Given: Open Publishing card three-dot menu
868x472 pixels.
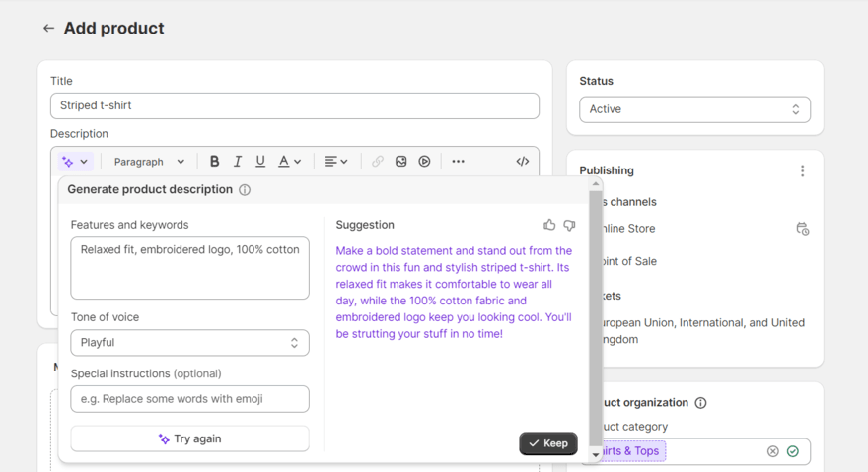Looking at the screenshot, I should point(802,171).
